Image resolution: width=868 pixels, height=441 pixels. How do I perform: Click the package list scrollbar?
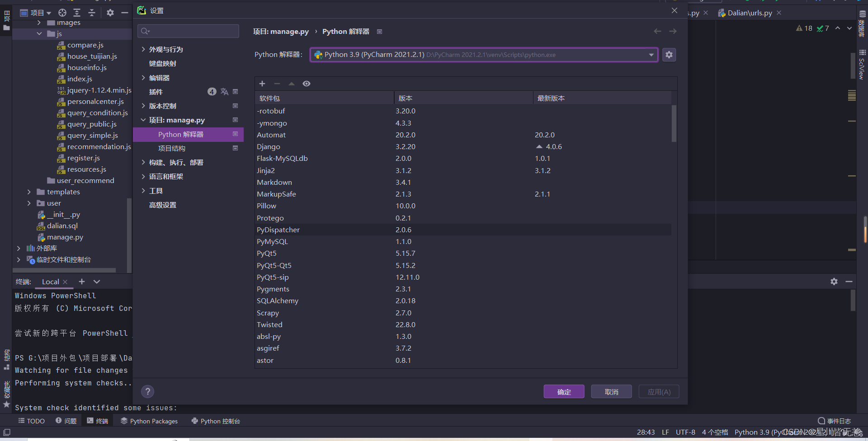click(674, 123)
